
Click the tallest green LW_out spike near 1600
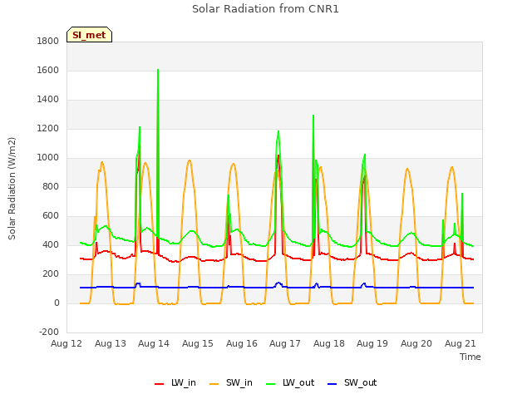[x=158, y=71]
